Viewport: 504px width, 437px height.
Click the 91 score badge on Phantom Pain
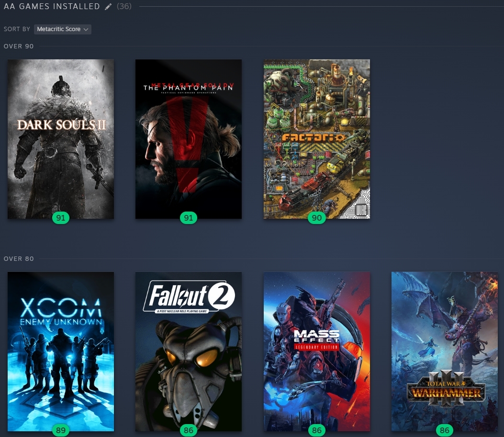189,218
